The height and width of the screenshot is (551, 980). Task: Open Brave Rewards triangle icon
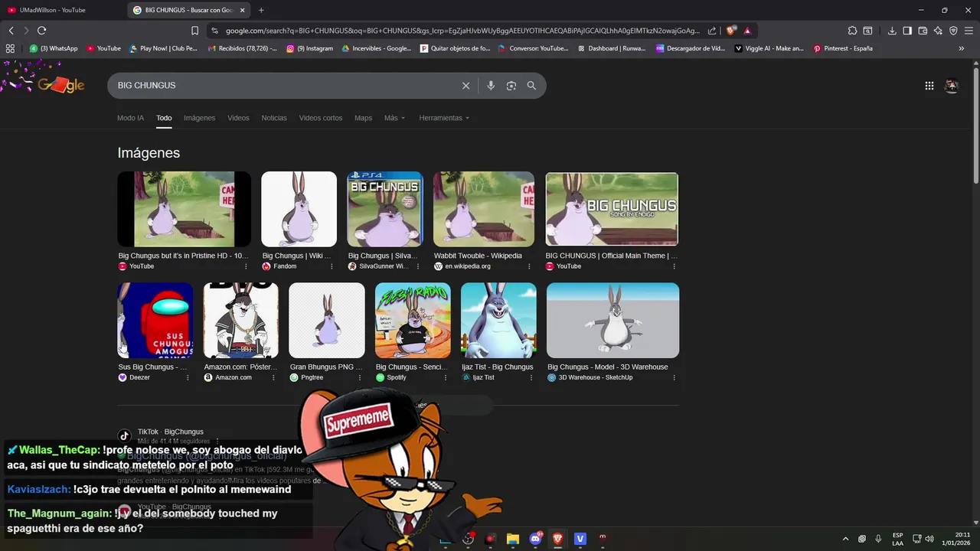tap(747, 31)
